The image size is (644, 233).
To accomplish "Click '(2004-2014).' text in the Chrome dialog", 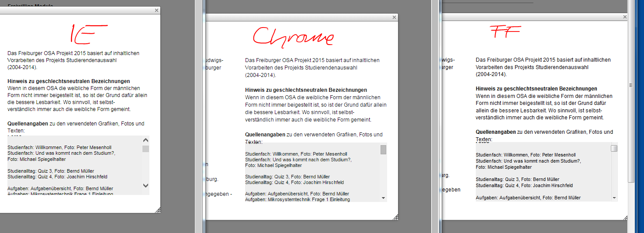I will (260, 75).
